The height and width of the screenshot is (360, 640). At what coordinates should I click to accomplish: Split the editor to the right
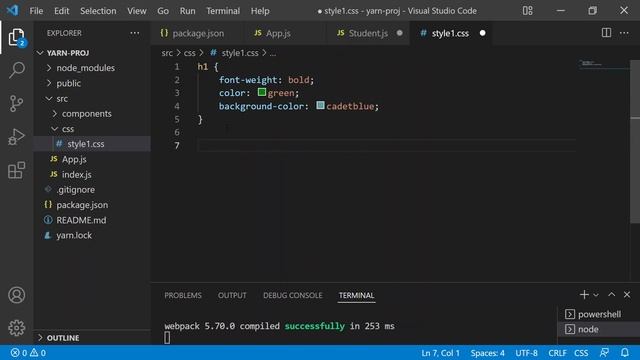[x=606, y=33]
